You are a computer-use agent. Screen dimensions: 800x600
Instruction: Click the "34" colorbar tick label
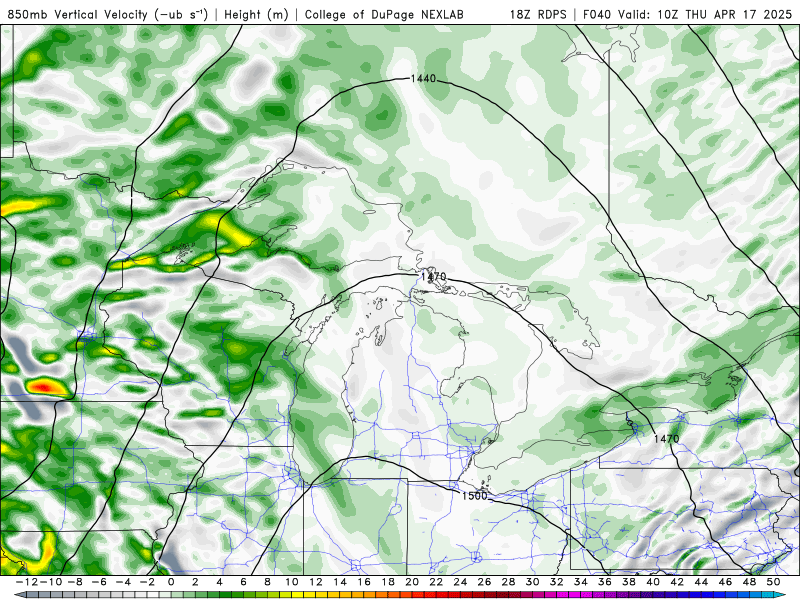tap(581, 582)
